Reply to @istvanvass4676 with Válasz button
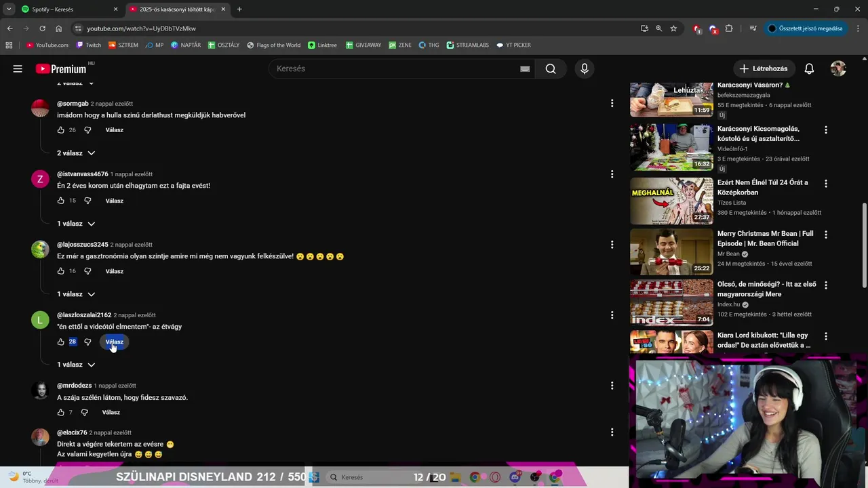868x488 pixels. point(115,201)
